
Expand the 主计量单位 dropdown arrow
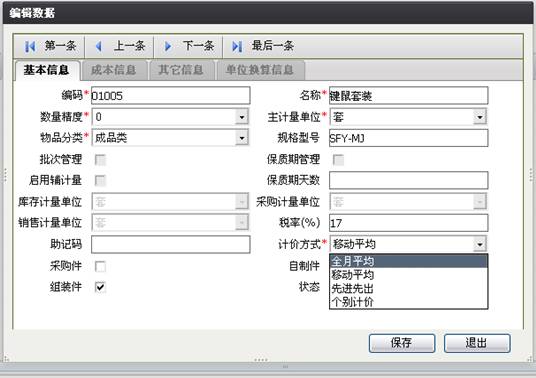pyautogui.click(x=480, y=117)
